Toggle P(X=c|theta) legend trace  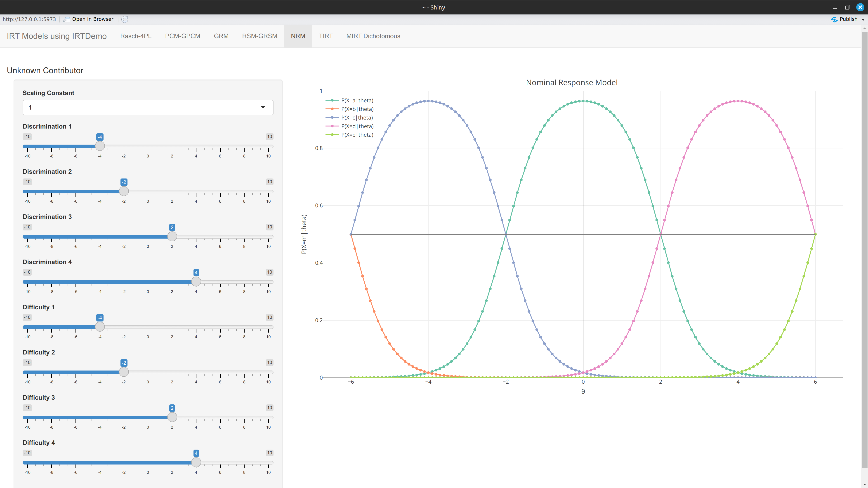tap(349, 117)
